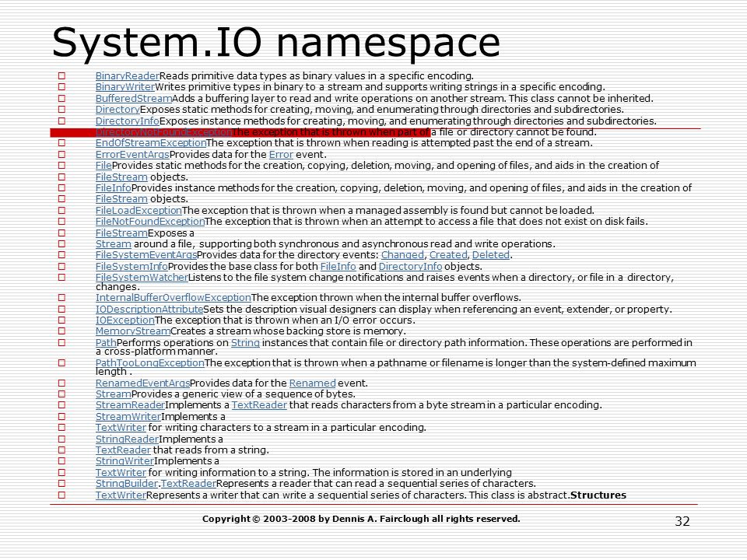The height and width of the screenshot is (560, 747).
Task: Open the InternalBufferOverflowException link
Action: [173, 298]
